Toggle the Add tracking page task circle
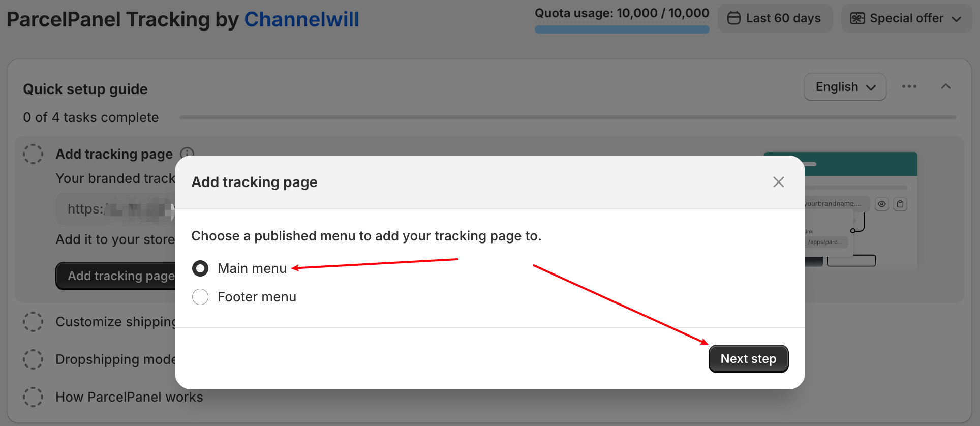980x426 pixels. click(x=33, y=154)
